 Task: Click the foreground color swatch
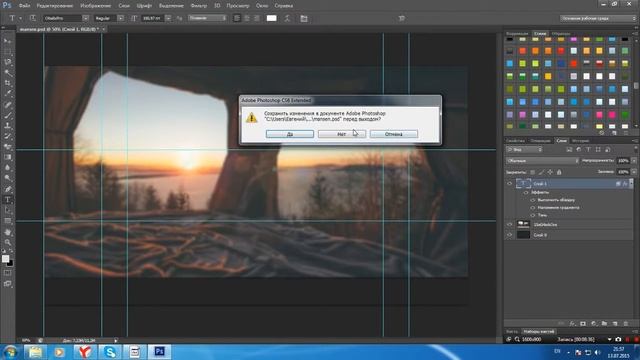[5, 259]
